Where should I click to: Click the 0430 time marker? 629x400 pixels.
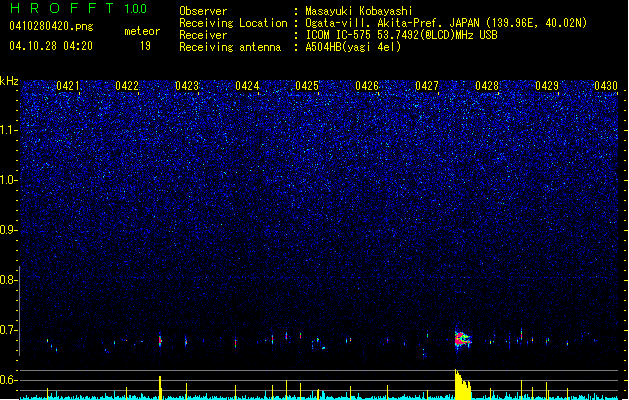click(x=606, y=86)
